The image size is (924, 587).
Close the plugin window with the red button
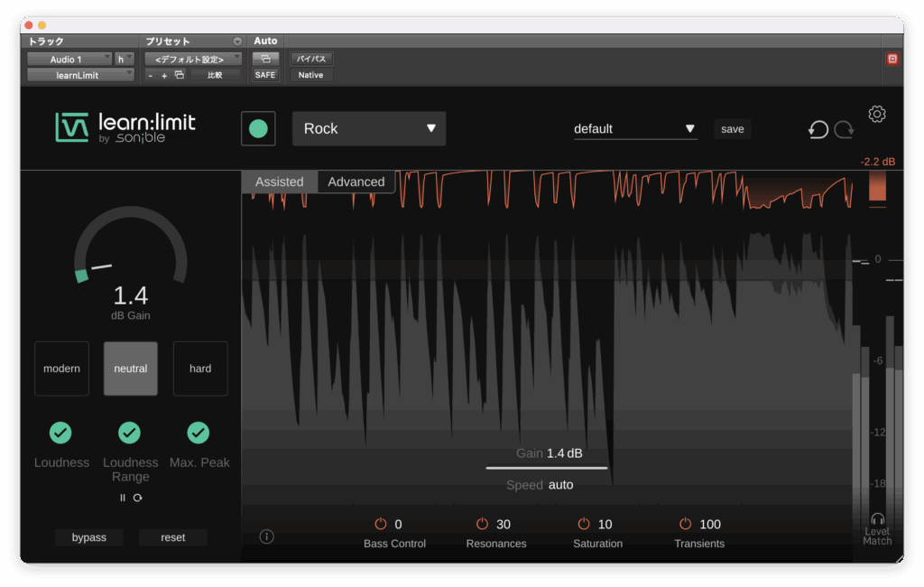29,24
